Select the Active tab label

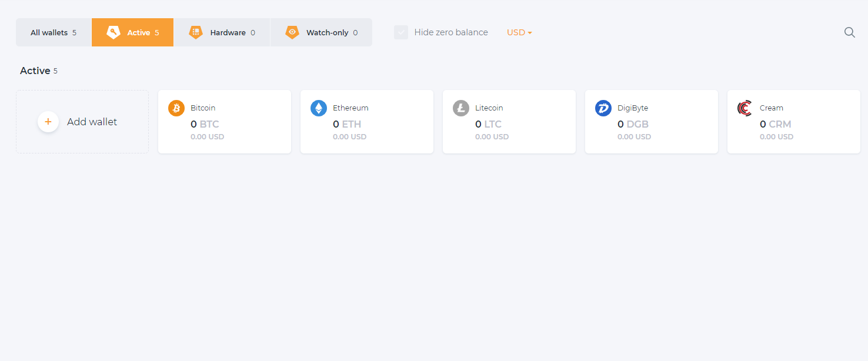139,32
